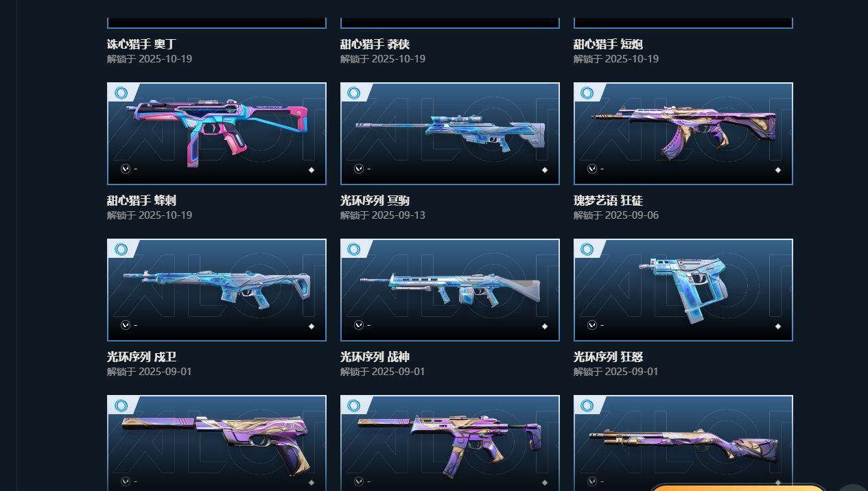Image resolution: width=868 pixels, height=491 pixels.
Task: Click the 光环序列 戍卫 skin title
Action: coord(142,357)
